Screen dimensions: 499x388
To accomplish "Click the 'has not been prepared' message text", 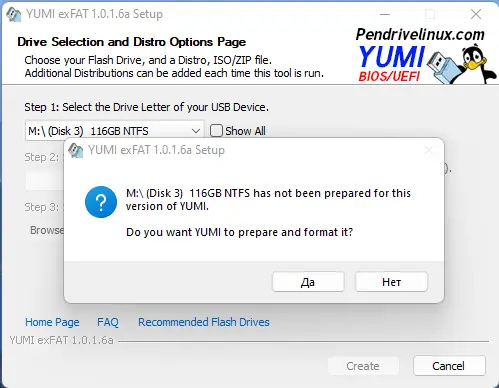I will pos(268,199).
